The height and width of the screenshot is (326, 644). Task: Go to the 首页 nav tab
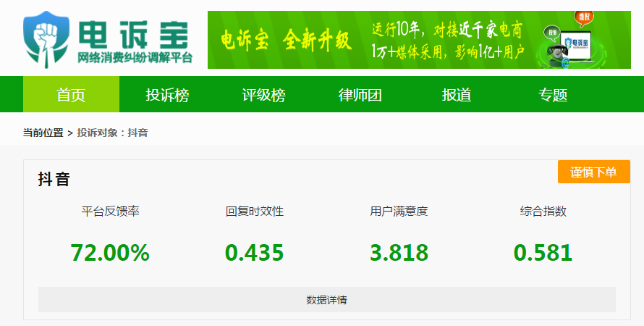point(71,94)
